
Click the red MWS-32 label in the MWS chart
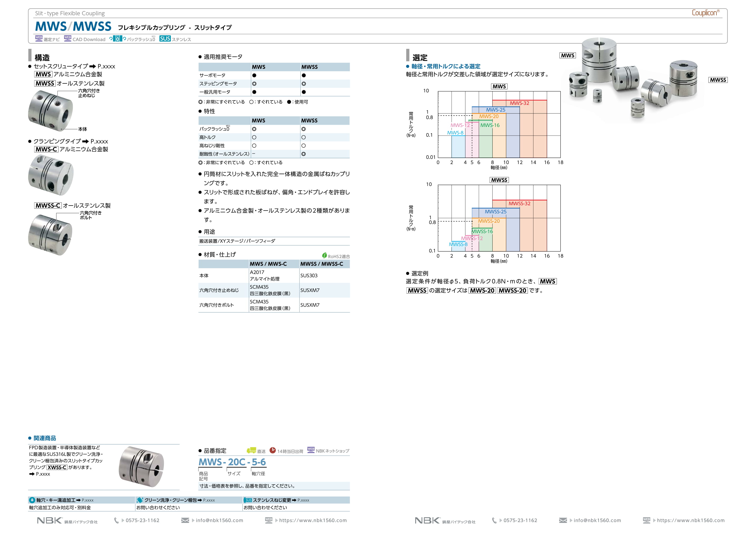coord(519,103)
